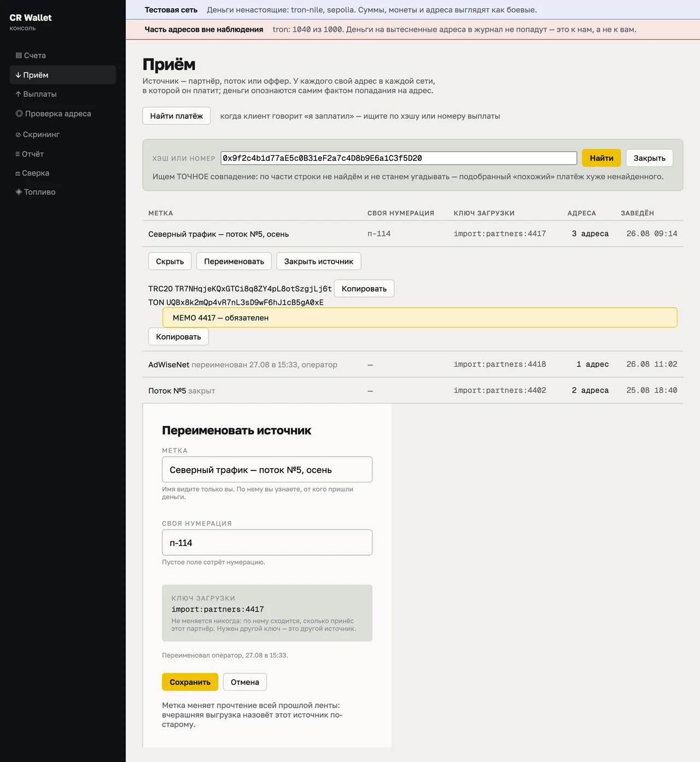
Task: Click import:partners:4418 key cell
Action: (500, 364)
